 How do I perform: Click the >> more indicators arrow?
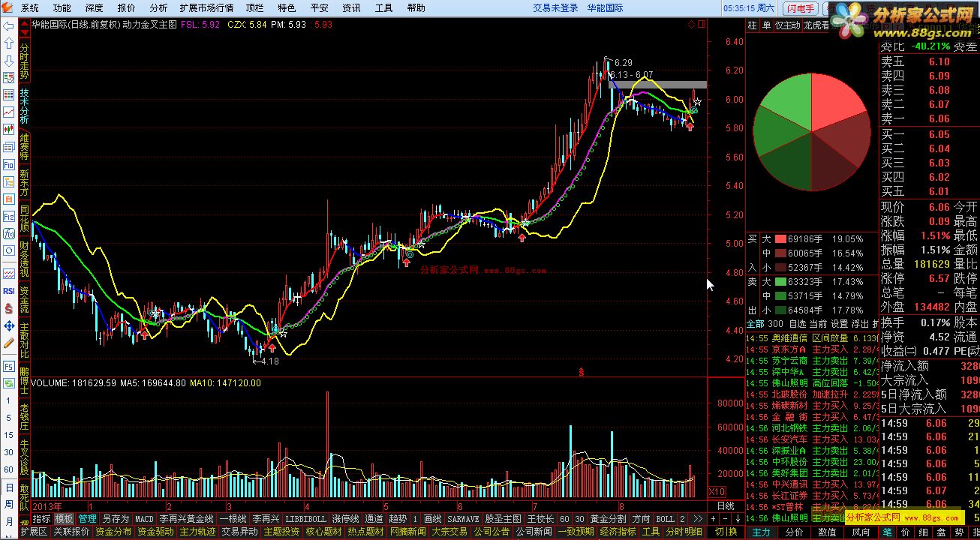(x=698, y=519)
